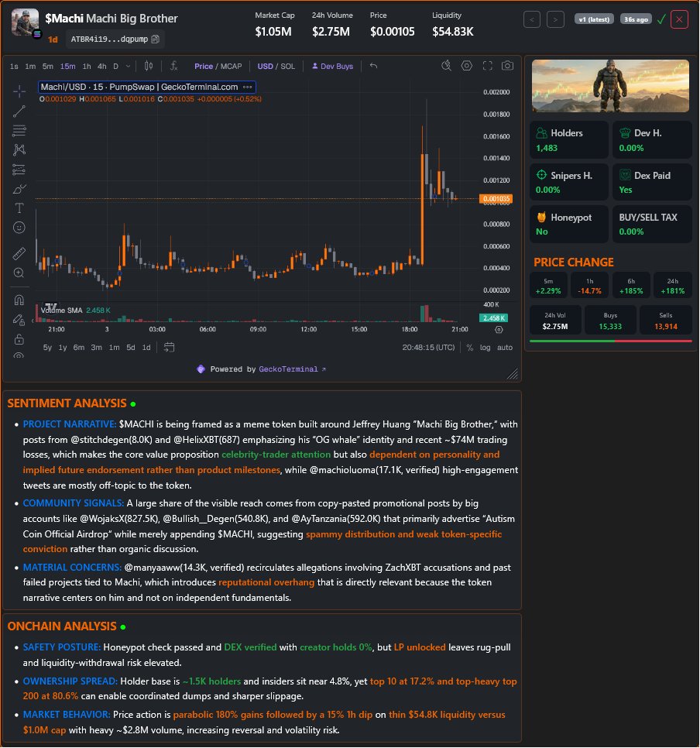Viewport: 700px width, 748px height.
Task: Select the pattern drawing tool
Action: tap(19, 149)
